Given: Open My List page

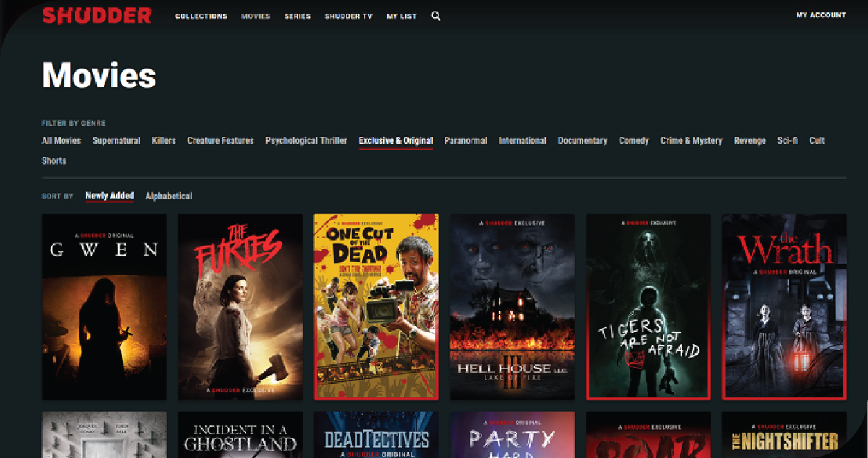Looking at the screenshot, I should (x=402, y=16).
